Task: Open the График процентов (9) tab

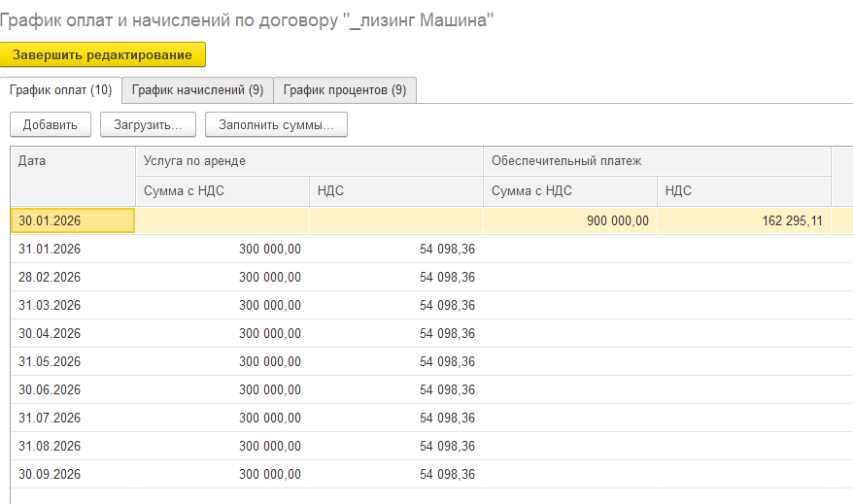Action: pyautogui.click(x=345, y=89)
